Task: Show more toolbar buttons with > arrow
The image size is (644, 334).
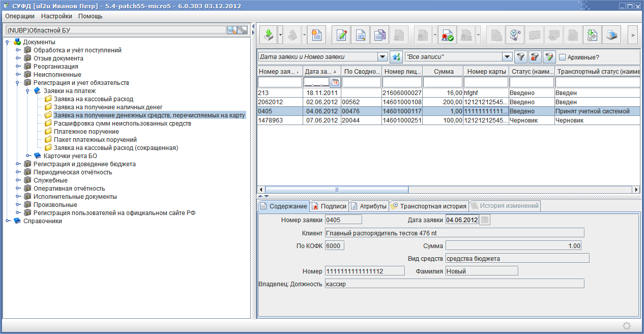Action: [633, 35]
